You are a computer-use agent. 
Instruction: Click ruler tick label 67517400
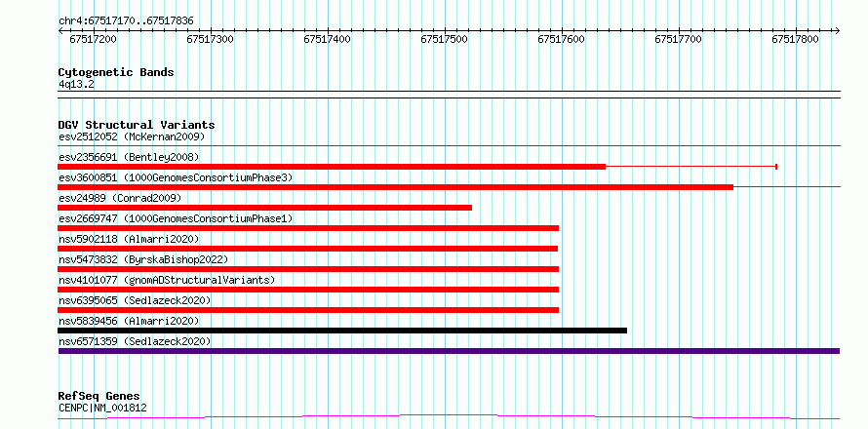[x=327, y=39]
